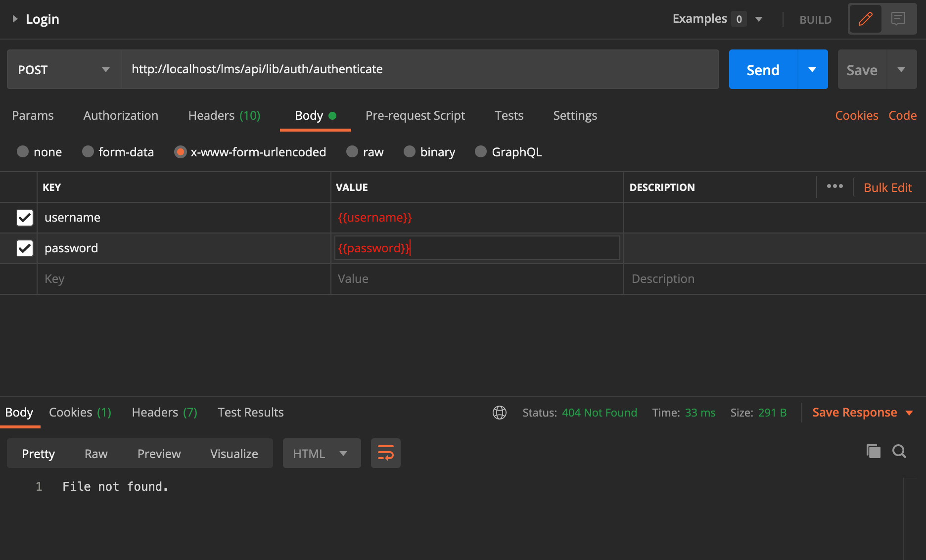
Task: Uncheck the password row checkbox
Action: click(x=25, y=248)
